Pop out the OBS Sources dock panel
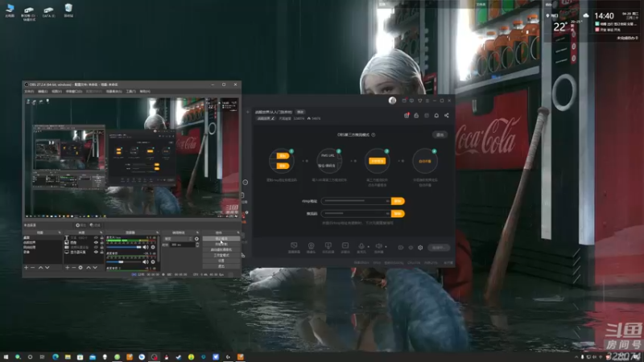The image size is (644, 362). pos(101,232)
